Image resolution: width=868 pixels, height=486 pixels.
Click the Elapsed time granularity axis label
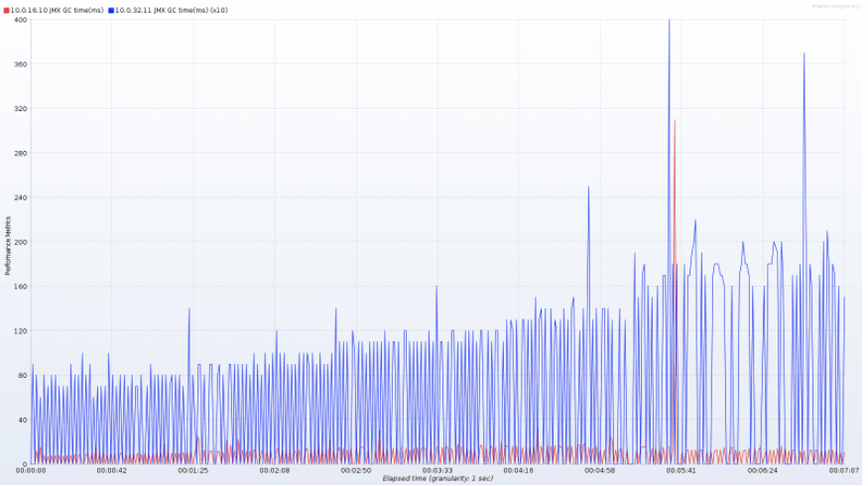(437, 478)
